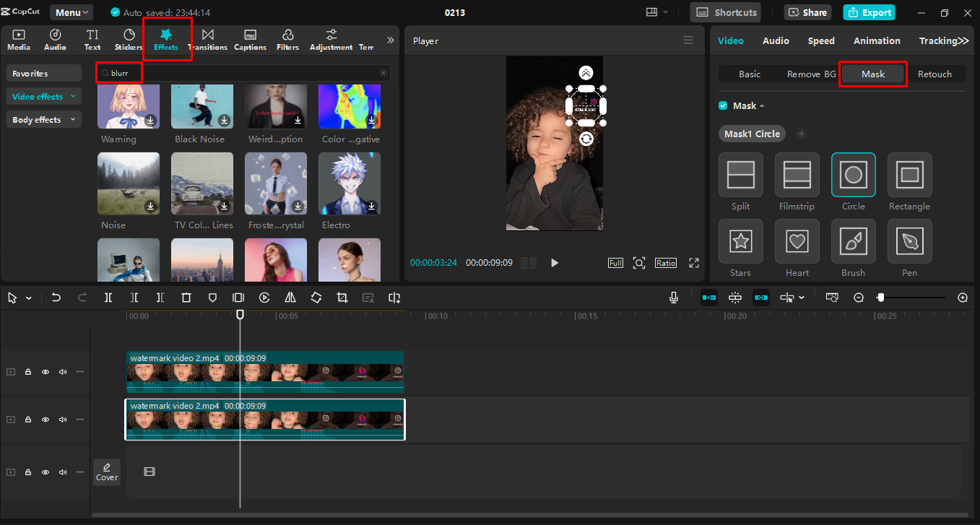The height and width of the screenshot is (525, 980).
Task: Mirror the selected clip
Action: [x=290, y=297]
